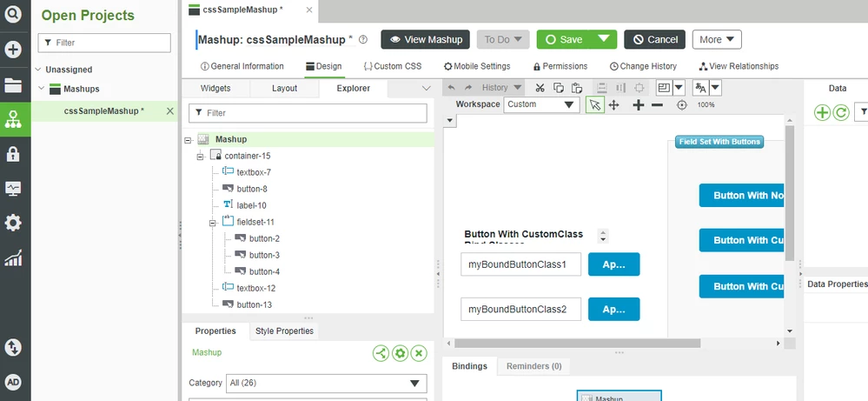Click the zoom in plus icon

pyautogui.click(x=639, y=104)
